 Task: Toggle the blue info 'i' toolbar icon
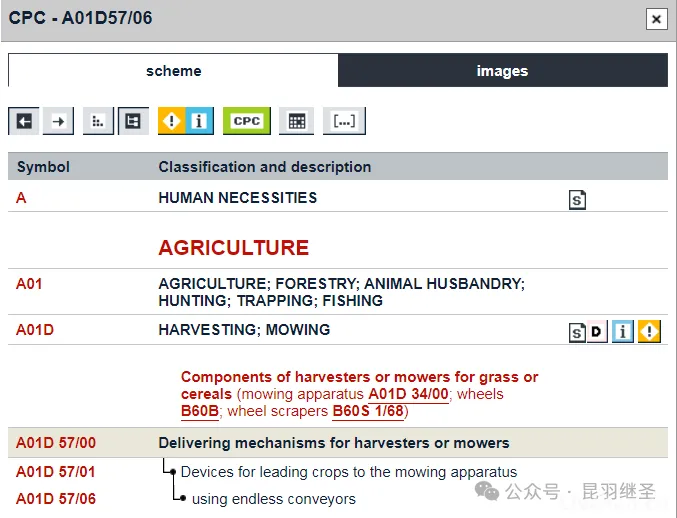[199, 121]
